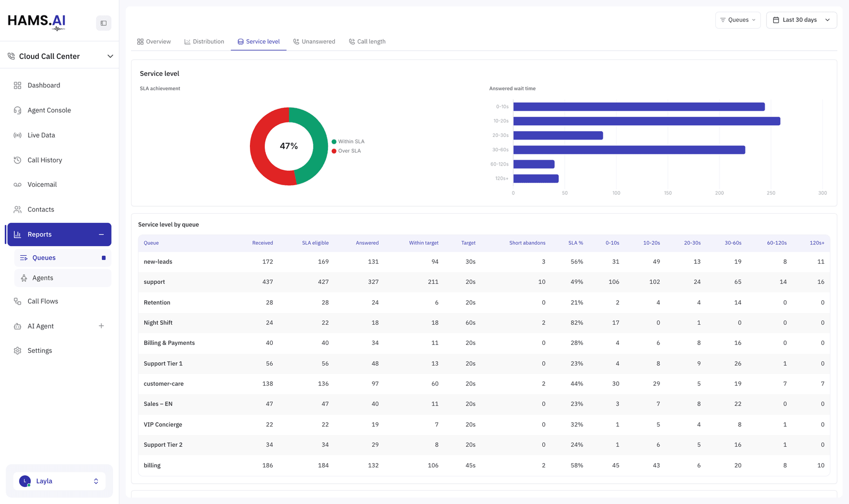
Task: Click the Voicemail icon
Action: 18,185
